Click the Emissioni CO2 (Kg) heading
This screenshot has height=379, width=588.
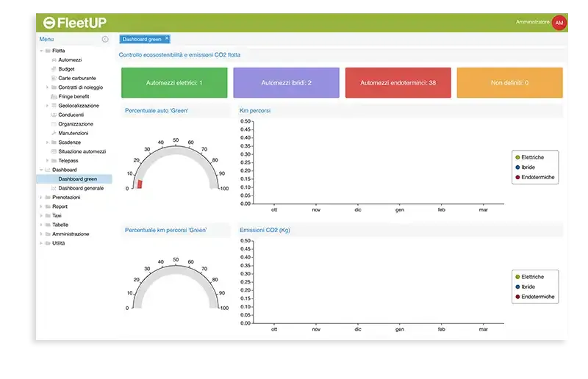coord(265,230)
